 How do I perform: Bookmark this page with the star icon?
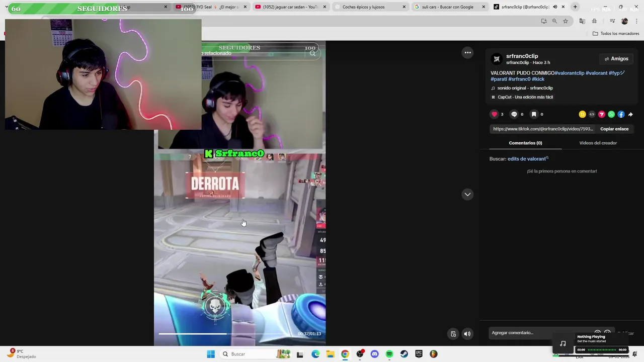[566, 21]
